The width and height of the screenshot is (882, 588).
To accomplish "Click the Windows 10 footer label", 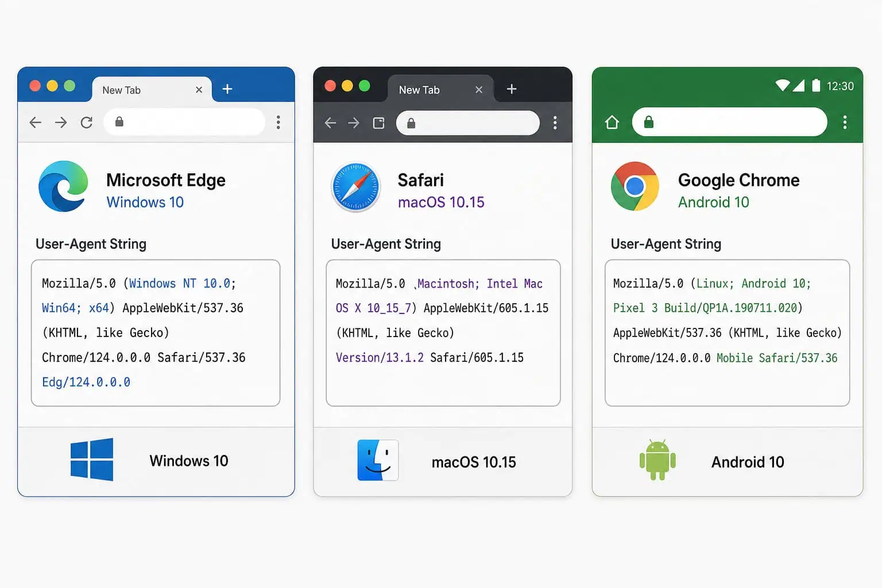I will [189, 461].
